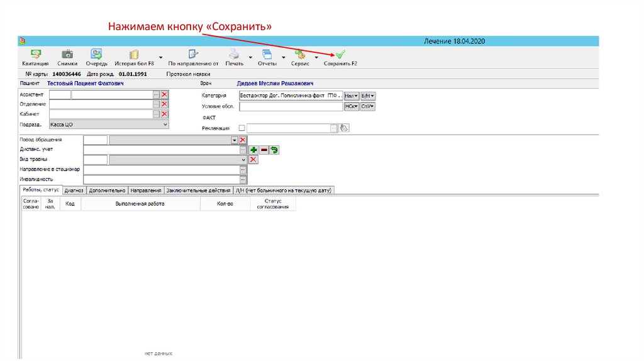Click the Отчеты reports button

coord(267,55)
